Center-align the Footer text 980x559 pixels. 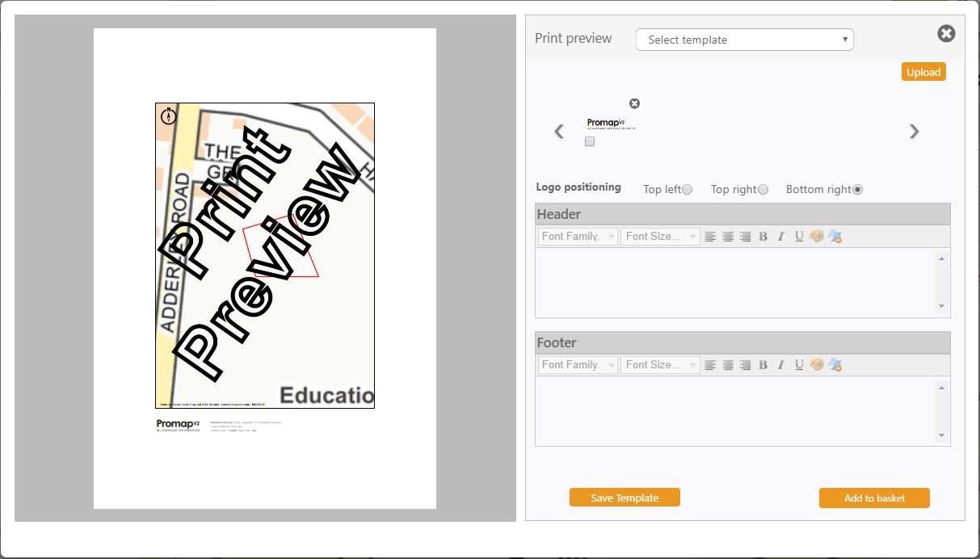pos(728,365)
